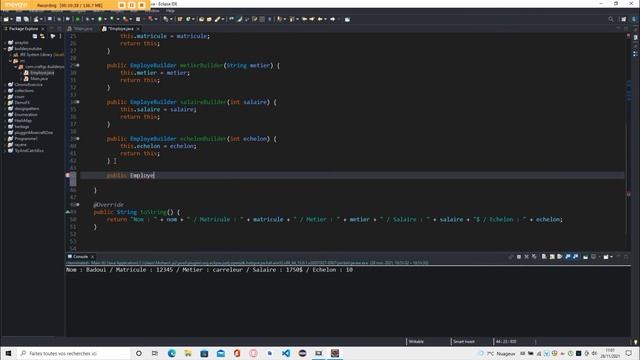
Task: Click the Forward navigation arrow in the toolbar
Action: click(x=333, y=19)
